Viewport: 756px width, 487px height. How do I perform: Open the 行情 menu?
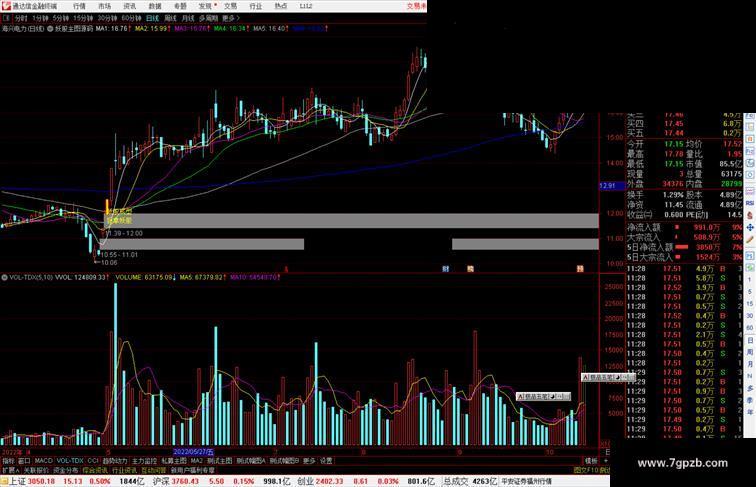coord(79,6)
